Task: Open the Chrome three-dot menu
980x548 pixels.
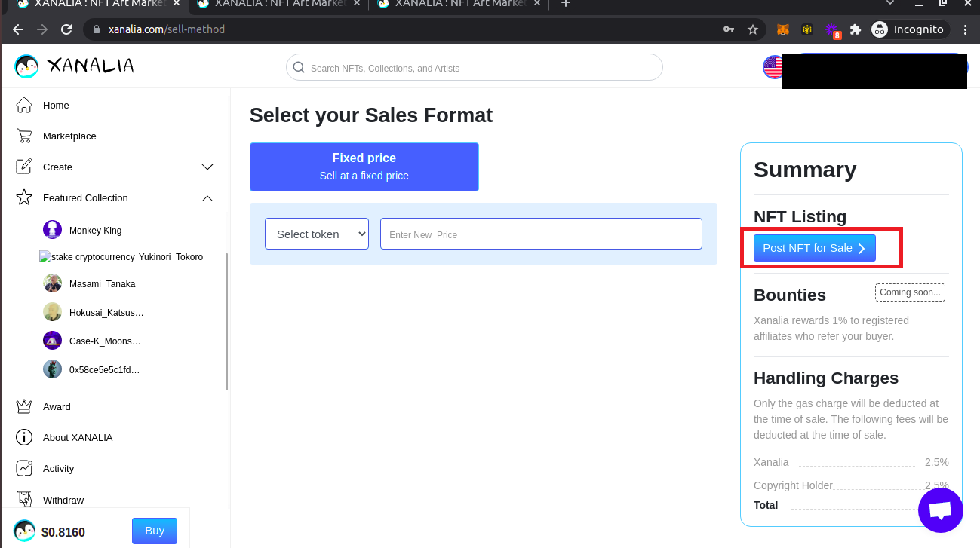Action: [x=965, y=29]
